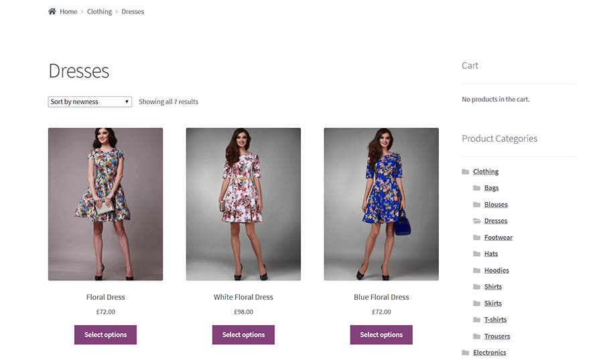Click folder icon beside Clothing
Screen dimensions: 603x364
(466, 172)
